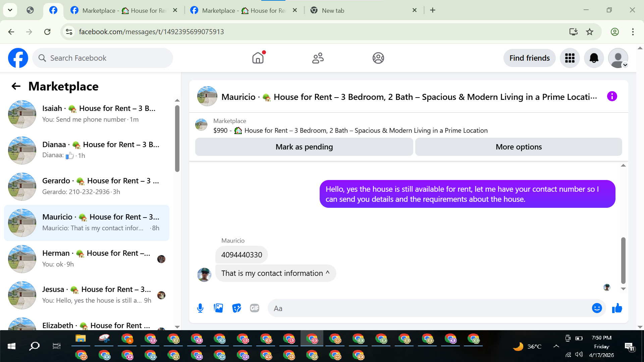Open the sticker picker icon
Image resolution: width=644 pixels, height=362 pixels.
pyautogui.click(x=236, y=308)
